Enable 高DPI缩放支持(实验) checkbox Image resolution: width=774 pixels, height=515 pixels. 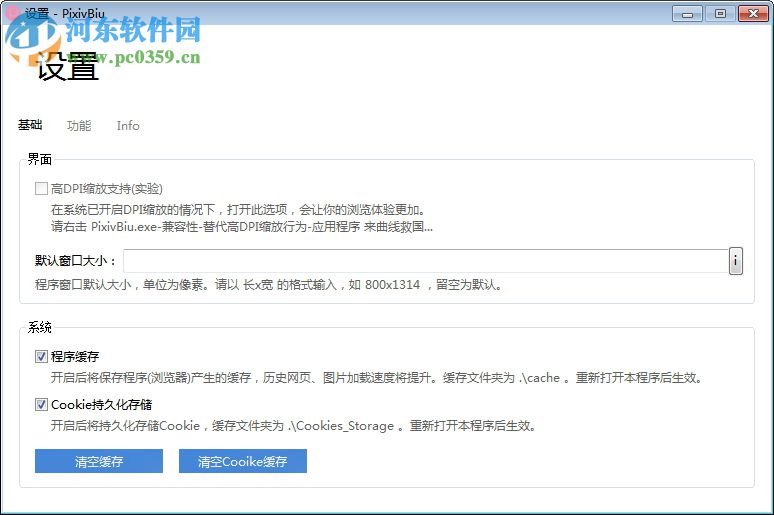[41, 189]
